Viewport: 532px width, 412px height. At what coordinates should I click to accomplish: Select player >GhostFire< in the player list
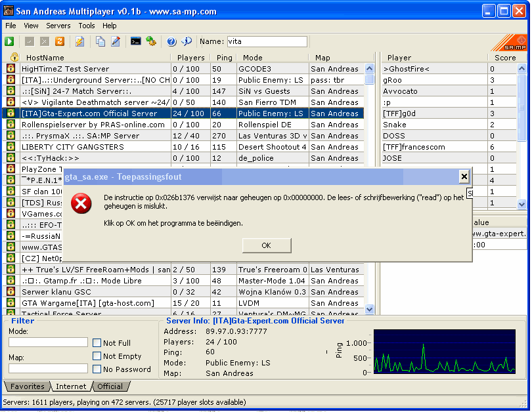coord(449,68)
